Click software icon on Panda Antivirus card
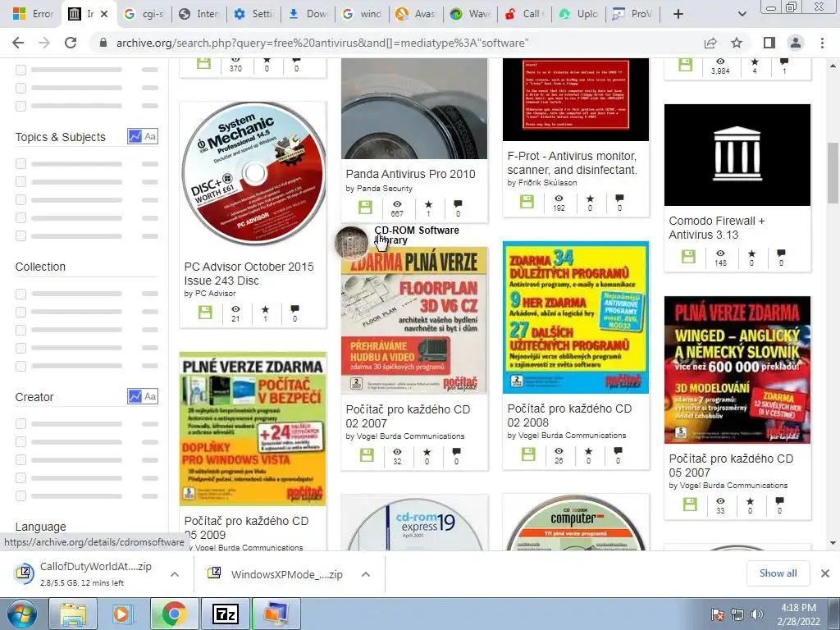 365,208
